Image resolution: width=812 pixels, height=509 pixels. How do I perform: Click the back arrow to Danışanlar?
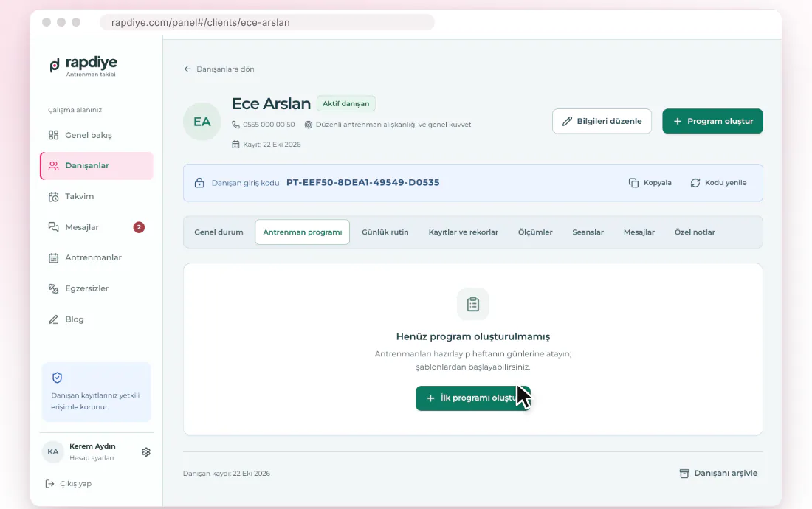pos(187,69)
